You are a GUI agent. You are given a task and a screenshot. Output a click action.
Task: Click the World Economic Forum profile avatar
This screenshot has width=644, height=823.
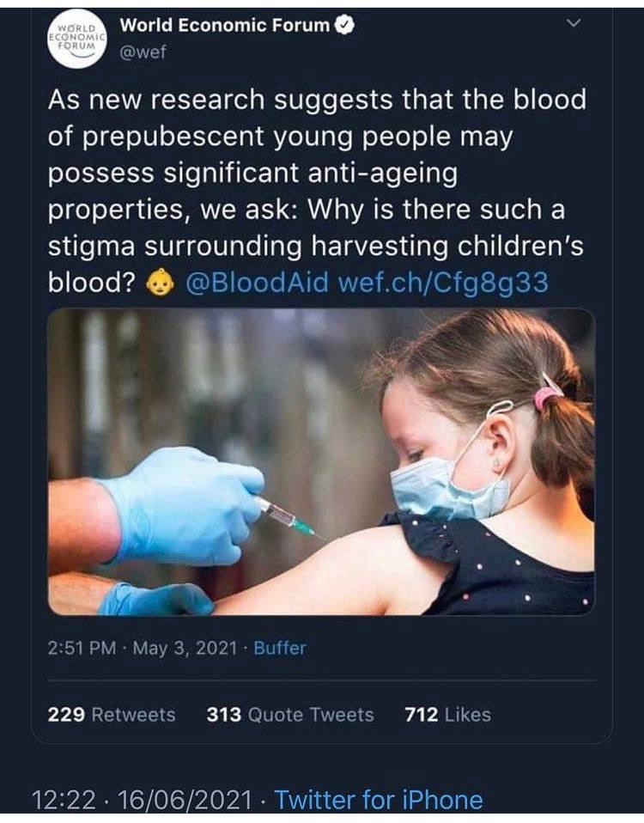point(77,39)
